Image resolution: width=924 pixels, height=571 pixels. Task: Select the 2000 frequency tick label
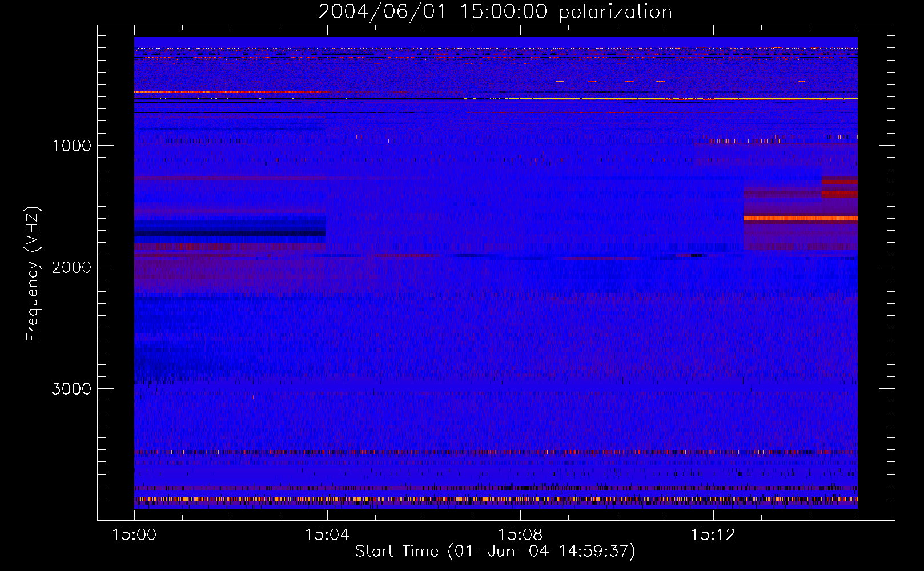(x=71, y=267)
